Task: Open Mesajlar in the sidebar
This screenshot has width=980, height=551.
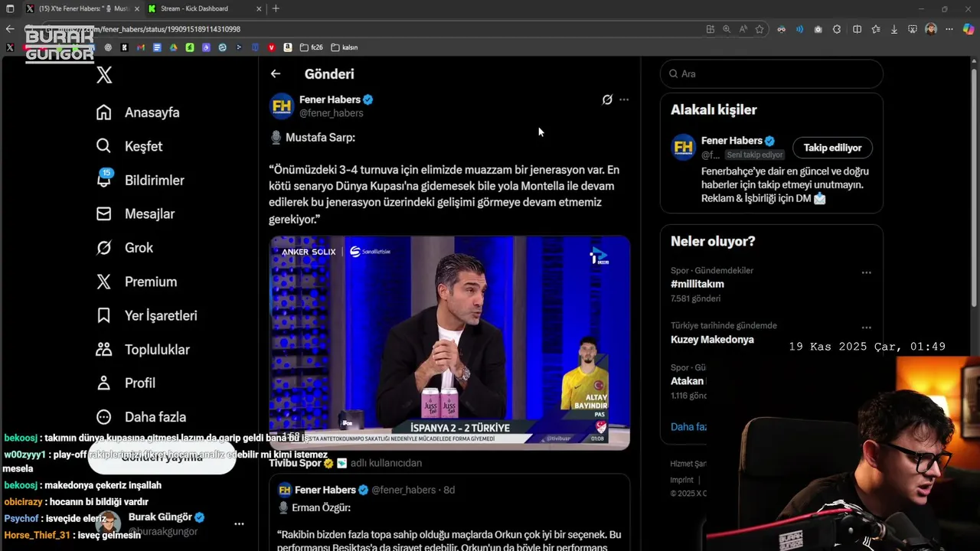Action: pos(135,214)
